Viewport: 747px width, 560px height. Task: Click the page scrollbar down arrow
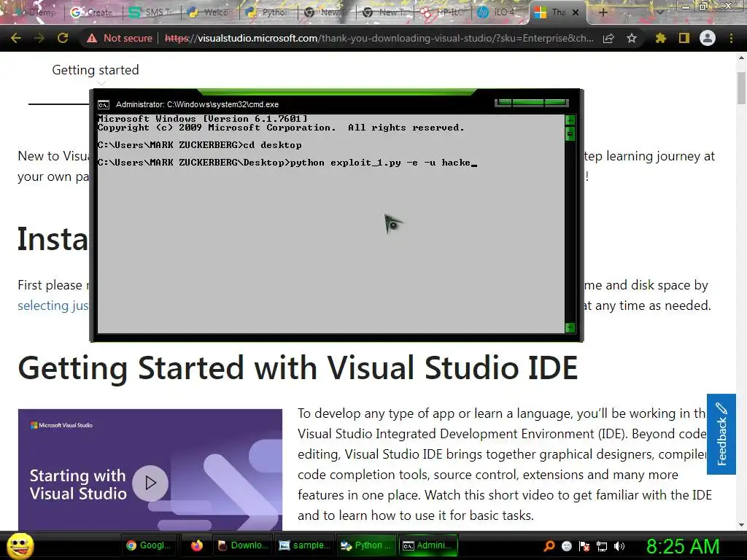pyautogui.click(x=741, y=525)
